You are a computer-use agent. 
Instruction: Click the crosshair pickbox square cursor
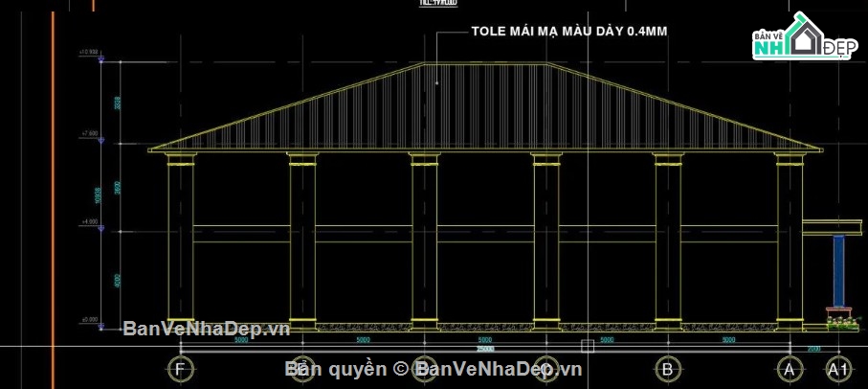(x=588, y=346)
